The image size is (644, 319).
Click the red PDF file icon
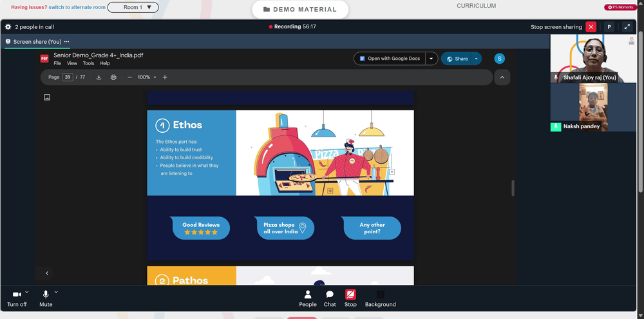pyautogui.click(x=44, y=59)
